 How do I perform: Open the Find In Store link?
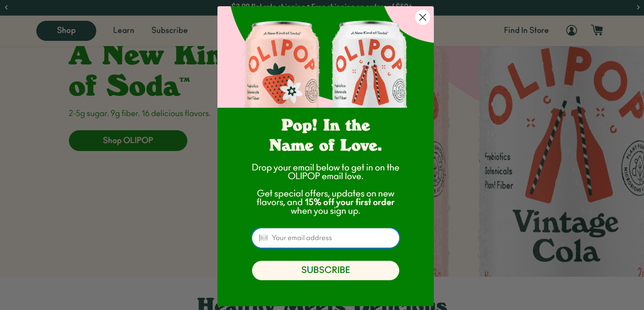click(526, 30)
